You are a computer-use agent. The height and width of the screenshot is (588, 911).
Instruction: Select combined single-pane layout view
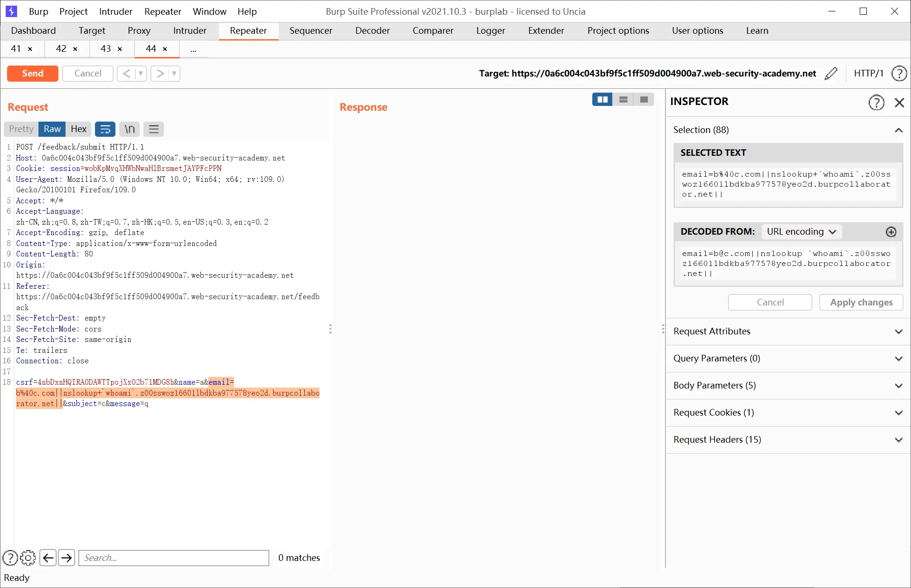click(x=644, y=100)
